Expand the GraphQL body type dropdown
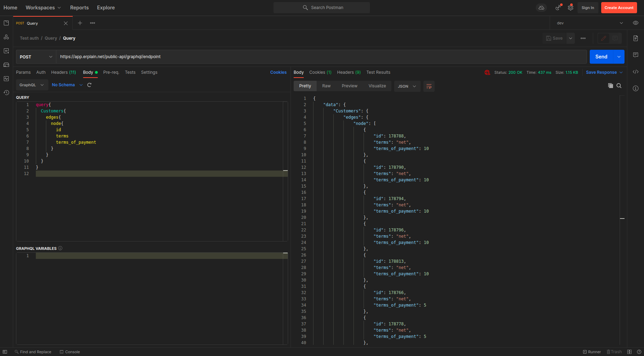 click(x=32, y=85)
